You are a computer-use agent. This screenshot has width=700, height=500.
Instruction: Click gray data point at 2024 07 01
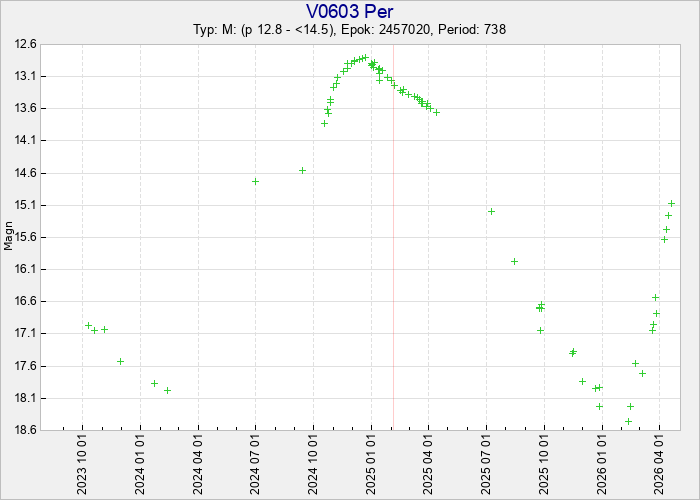click(255, 181)
